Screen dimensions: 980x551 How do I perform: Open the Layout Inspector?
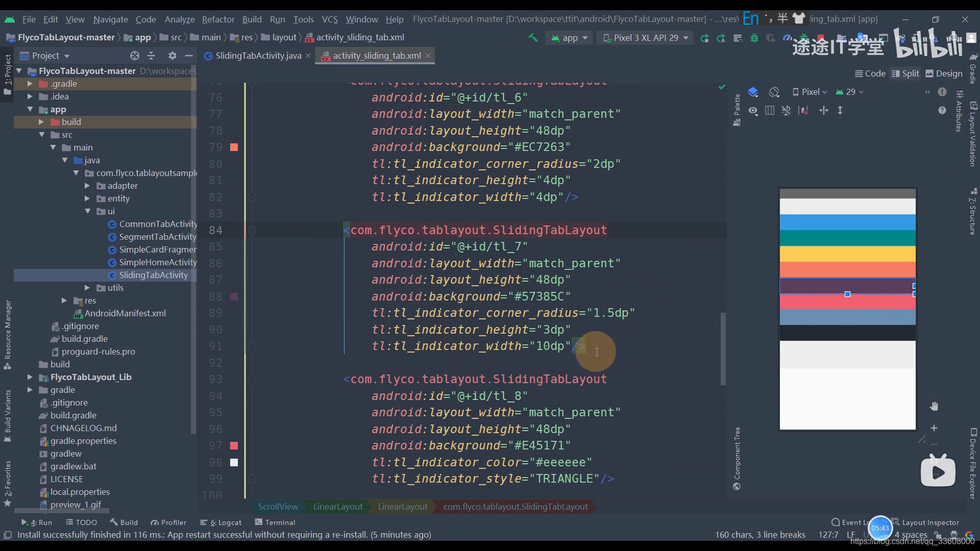pos(925,522)
